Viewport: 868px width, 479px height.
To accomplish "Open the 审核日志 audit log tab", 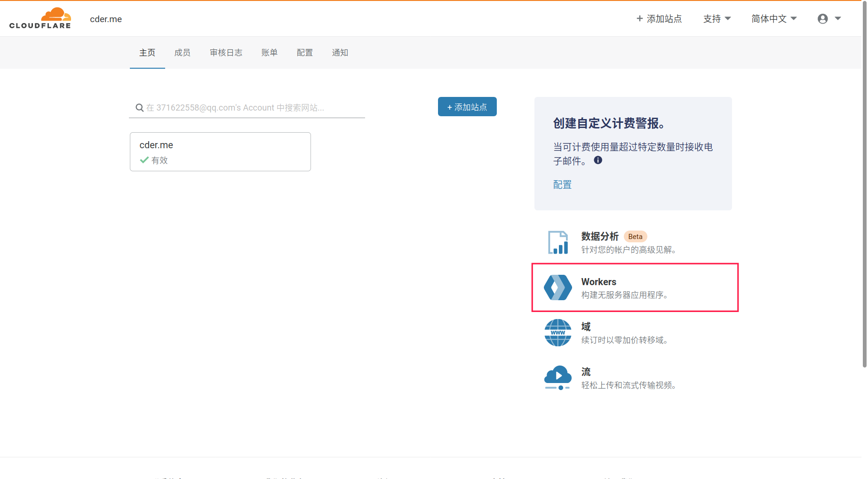I will point(226,53).
